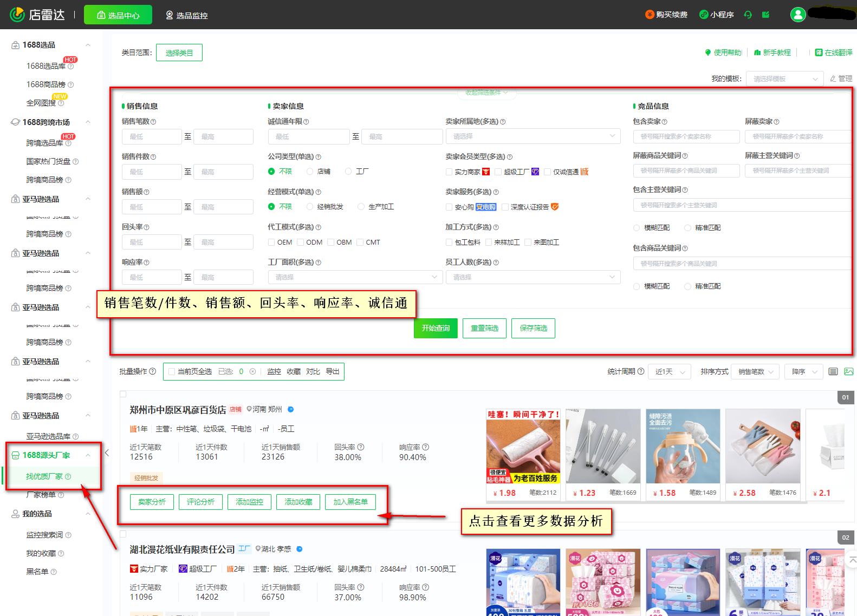The width and height of the screenshot is (857, 616).
Task: Collapse the sidebar with the arrow handle
Action: click(x=107, y=453)
